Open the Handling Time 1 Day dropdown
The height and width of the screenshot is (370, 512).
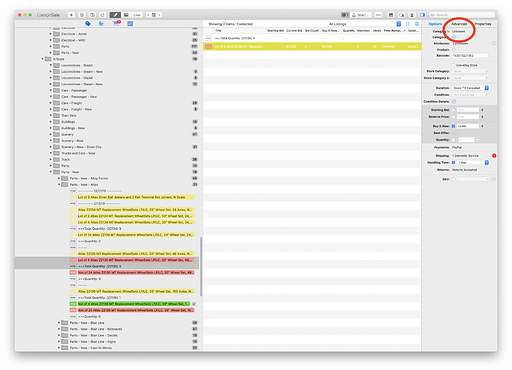pos(473,163)
